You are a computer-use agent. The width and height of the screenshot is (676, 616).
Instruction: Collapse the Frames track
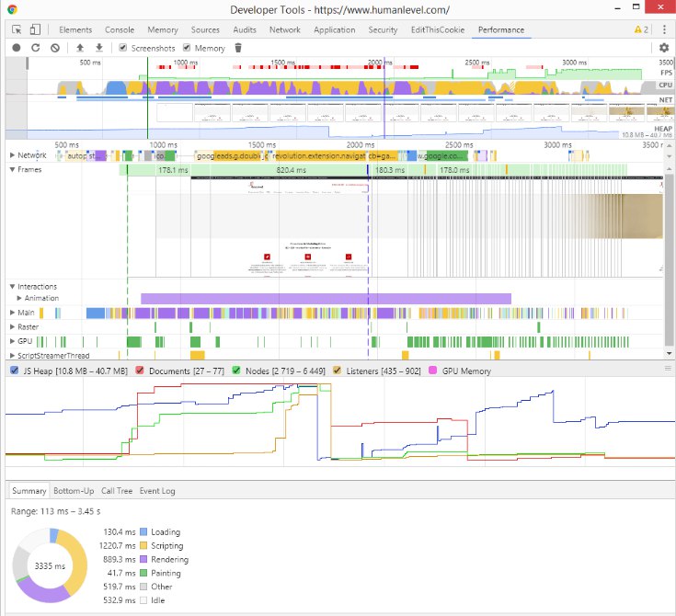(x=13, y=169)
